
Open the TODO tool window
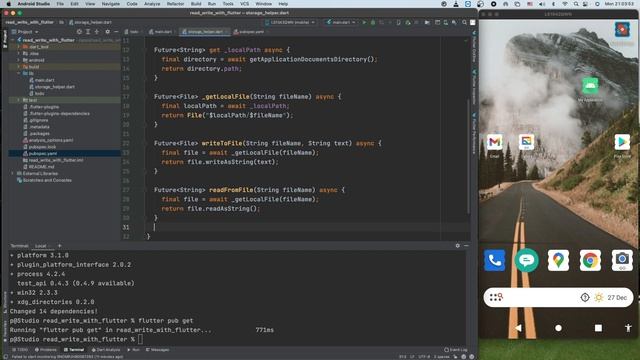pyautogui.click(x=20, y=350)
